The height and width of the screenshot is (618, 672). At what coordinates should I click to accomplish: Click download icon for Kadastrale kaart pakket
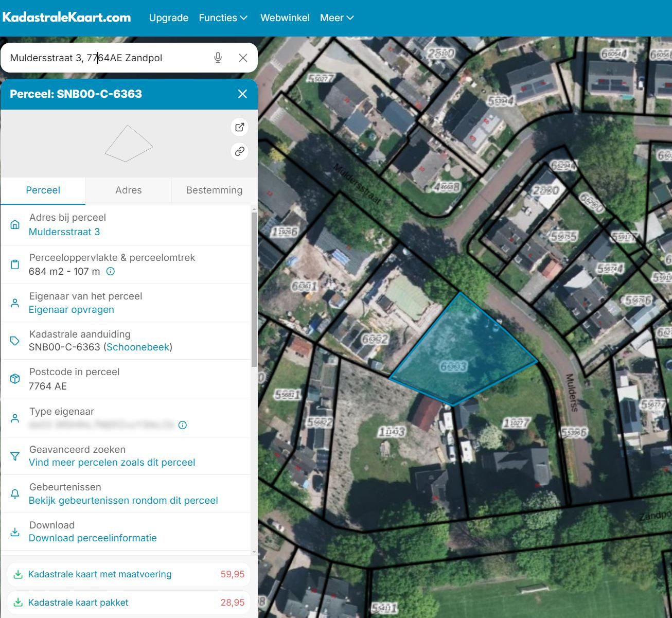[x=18, y=602]
